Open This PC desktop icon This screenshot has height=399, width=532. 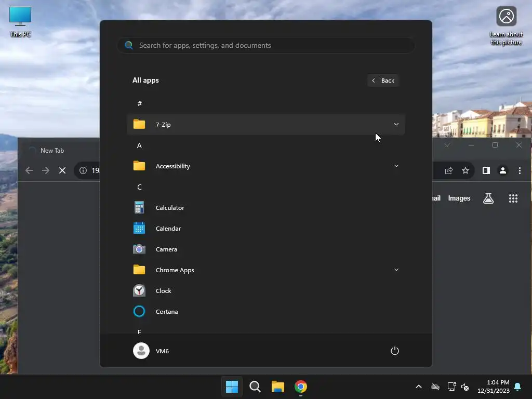20,22
